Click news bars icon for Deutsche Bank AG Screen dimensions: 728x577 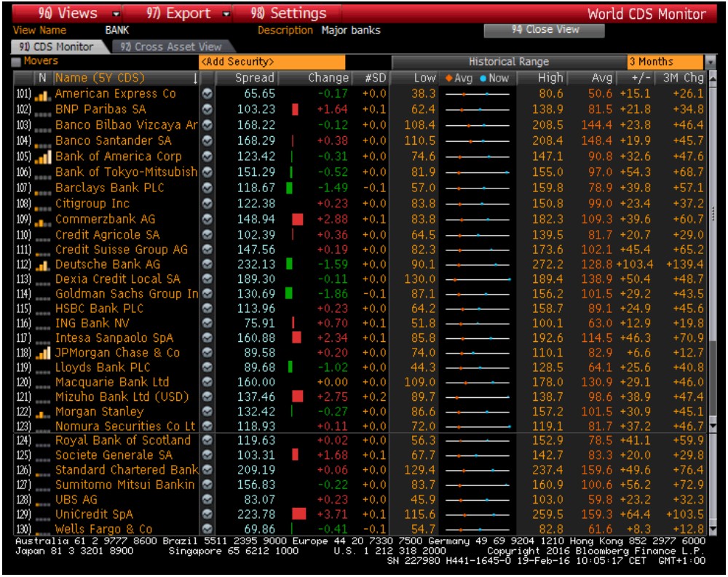pos(43,266)
